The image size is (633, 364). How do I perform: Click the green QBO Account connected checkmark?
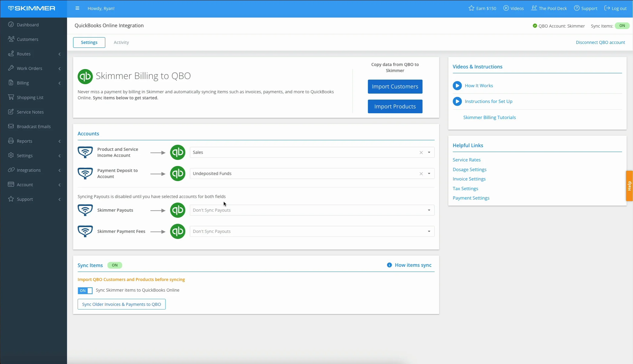coord(535,26)
